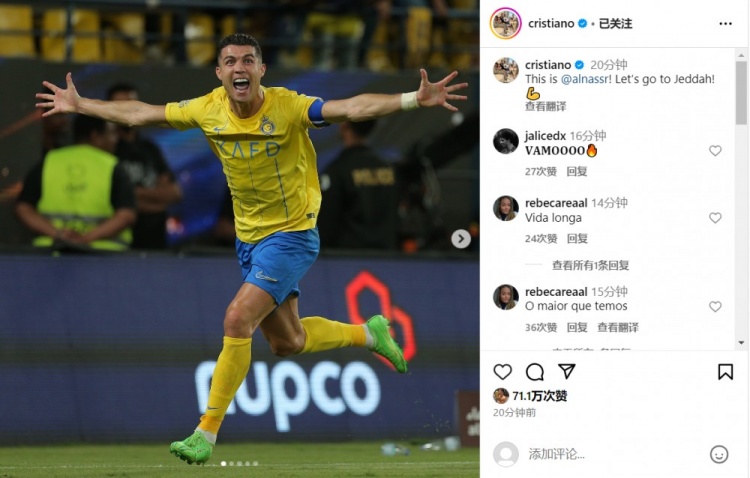This screenshot has width=750, height=478.
Task: Expand 查看所有1条回复 under Vida longa
Action: click(590, 265)
